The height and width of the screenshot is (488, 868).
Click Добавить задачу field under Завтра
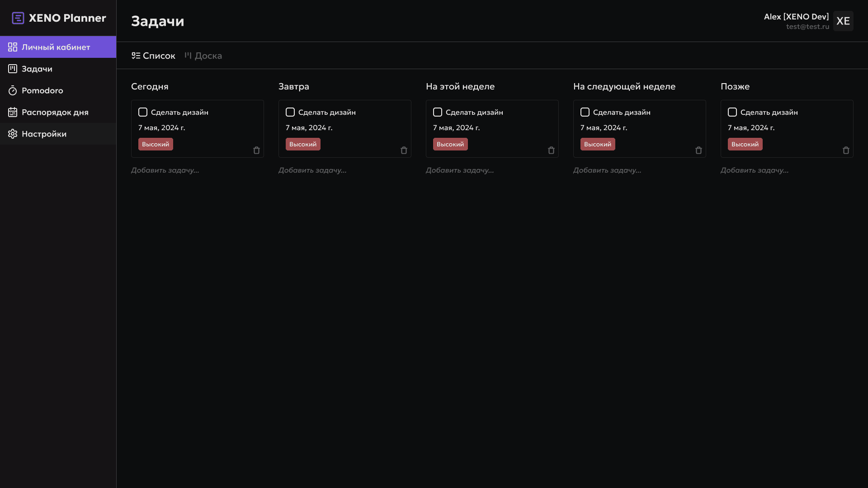pos(312,170)
